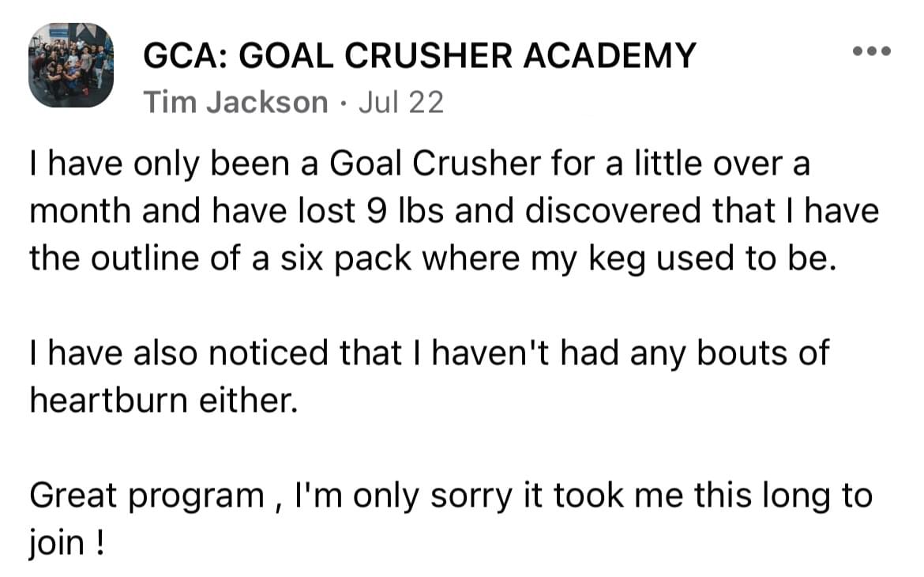Open the Goal Crusher Academy group avatar
The height and width of the screenshot is (577, 924).
pos(71,65)
